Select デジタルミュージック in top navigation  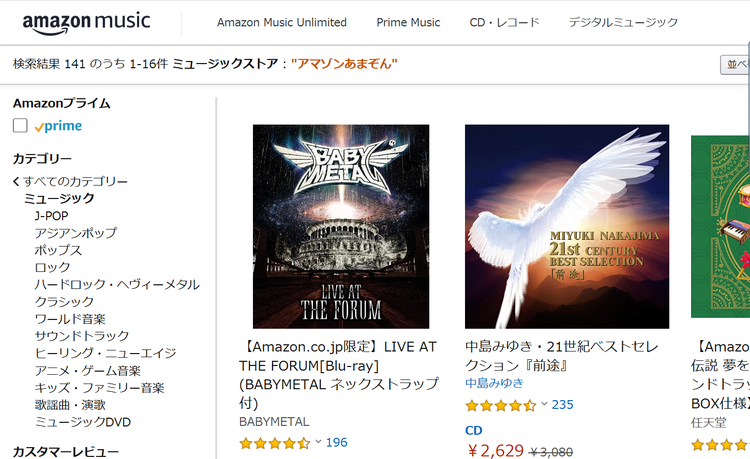pos(623,22)
